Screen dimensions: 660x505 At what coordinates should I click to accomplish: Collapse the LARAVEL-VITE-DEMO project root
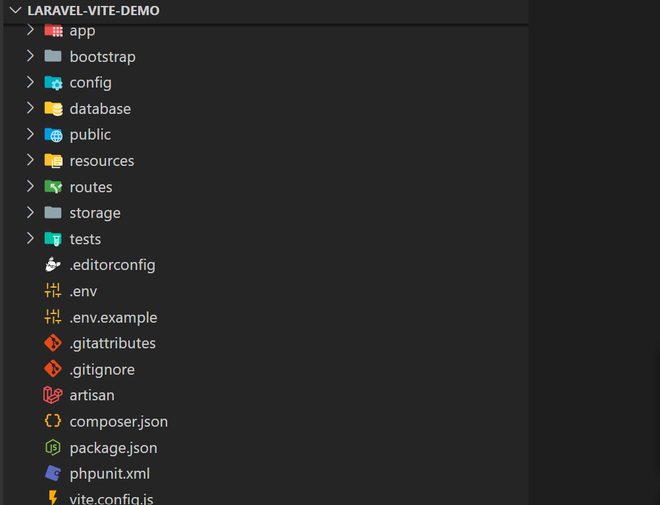15,10
